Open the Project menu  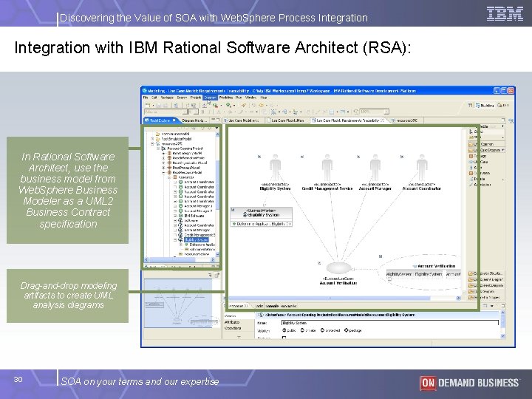pyautogui.click(x=196, y=98)
